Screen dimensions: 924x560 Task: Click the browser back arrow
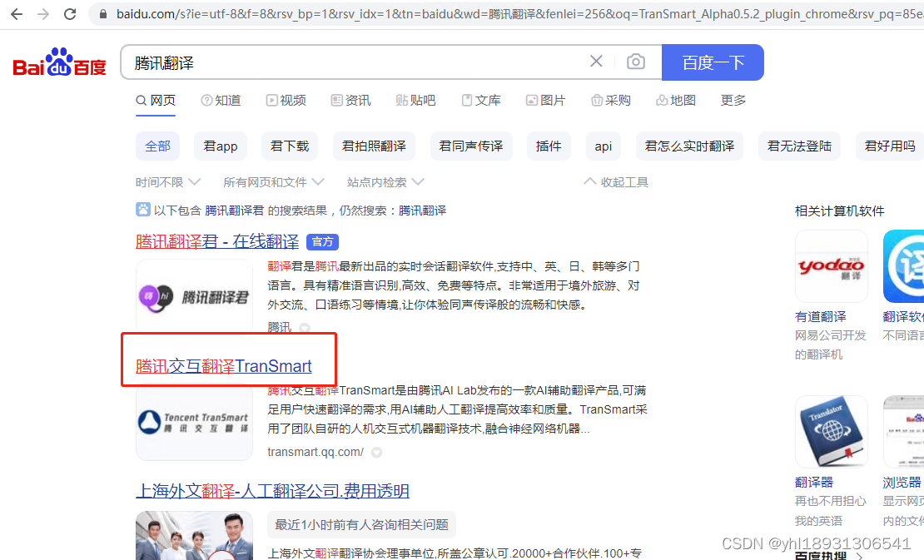coord(17,14)
